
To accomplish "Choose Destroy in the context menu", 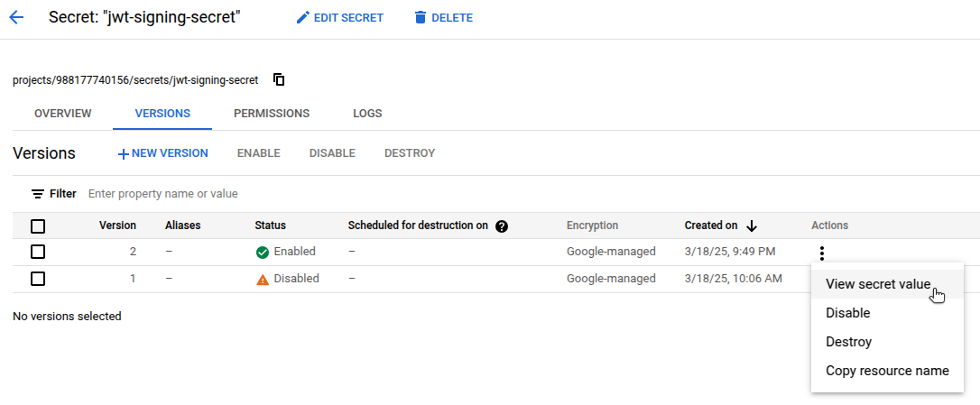I will point(848,342).
